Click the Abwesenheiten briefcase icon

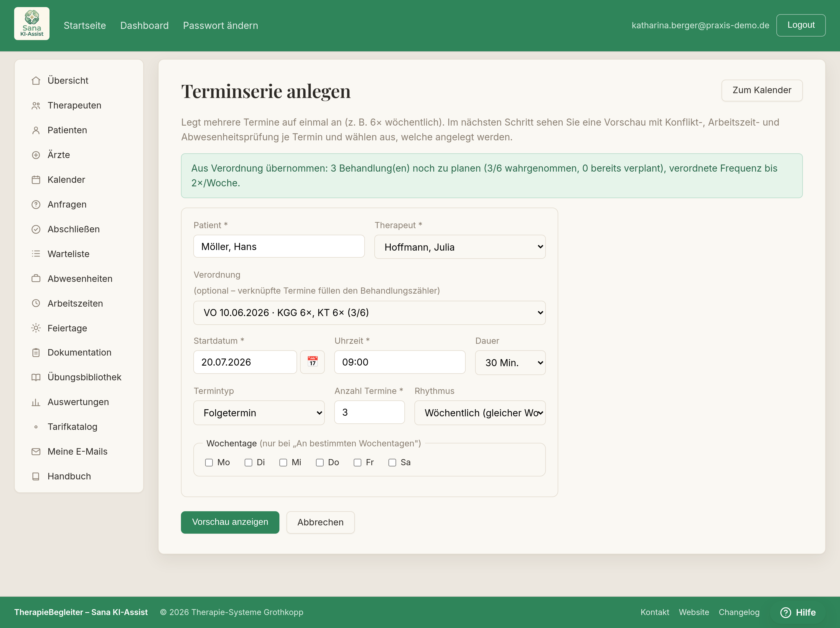point(36,279)
